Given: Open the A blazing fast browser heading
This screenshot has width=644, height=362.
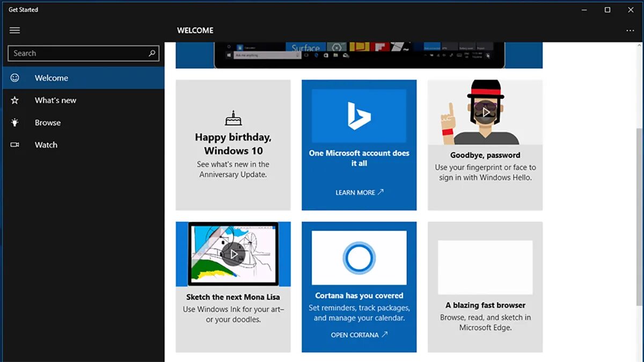Looking at the screenshot, I should click(485, 305).
